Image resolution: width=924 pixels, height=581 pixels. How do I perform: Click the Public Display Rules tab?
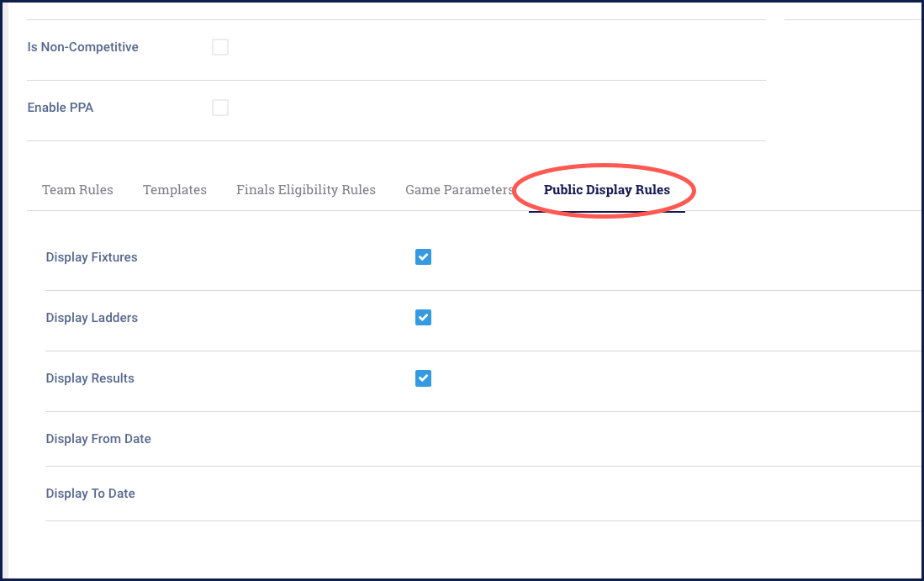606,190
